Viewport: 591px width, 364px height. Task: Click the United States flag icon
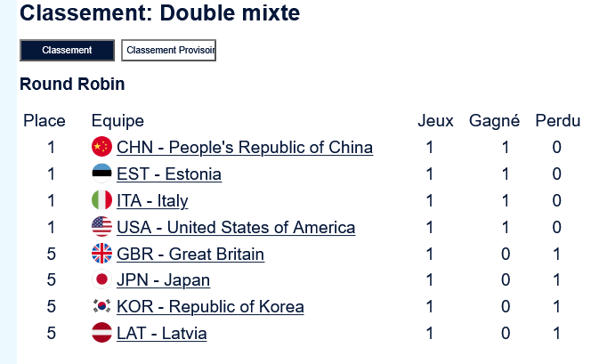pos(101,227)
